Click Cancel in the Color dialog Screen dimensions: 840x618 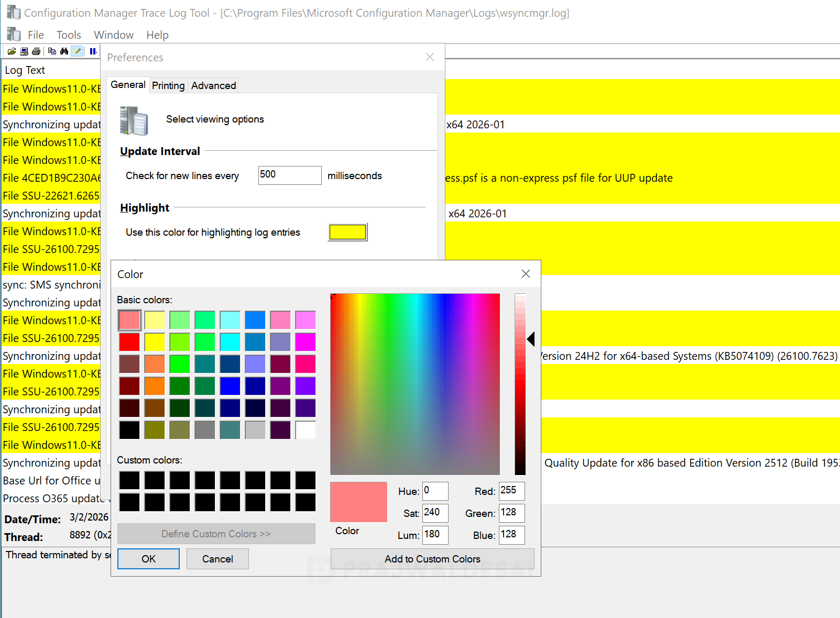[x=217, y=559]
